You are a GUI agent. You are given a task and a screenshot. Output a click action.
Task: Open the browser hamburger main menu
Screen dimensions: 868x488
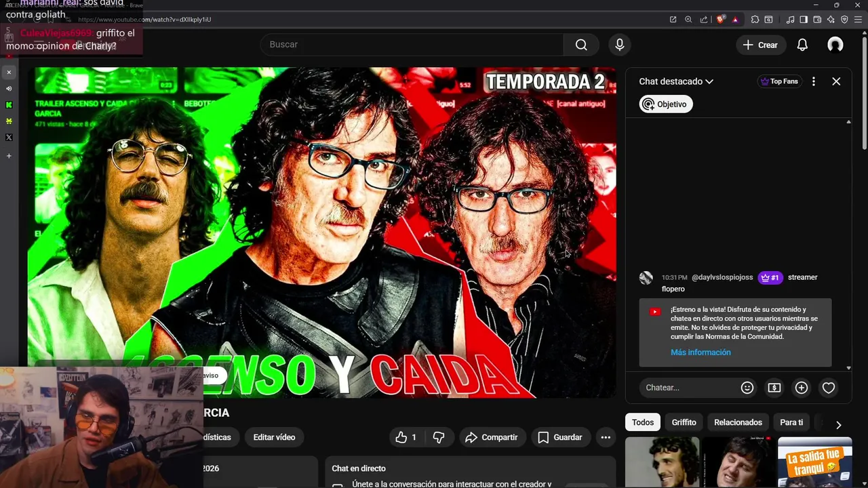(x=858, y=20)
